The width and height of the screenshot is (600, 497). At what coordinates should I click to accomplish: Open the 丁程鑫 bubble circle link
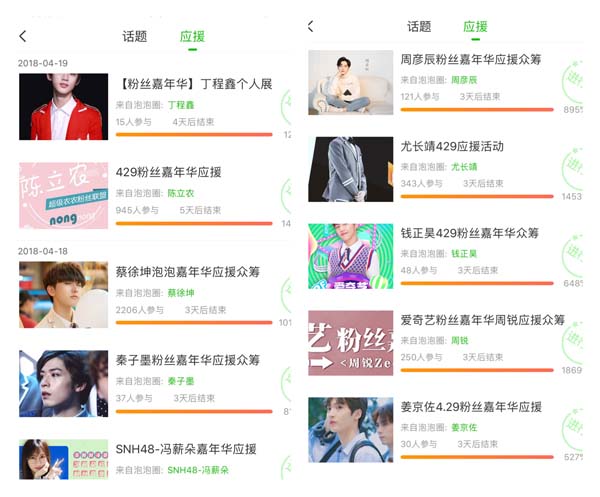click(x=181, y=105)
